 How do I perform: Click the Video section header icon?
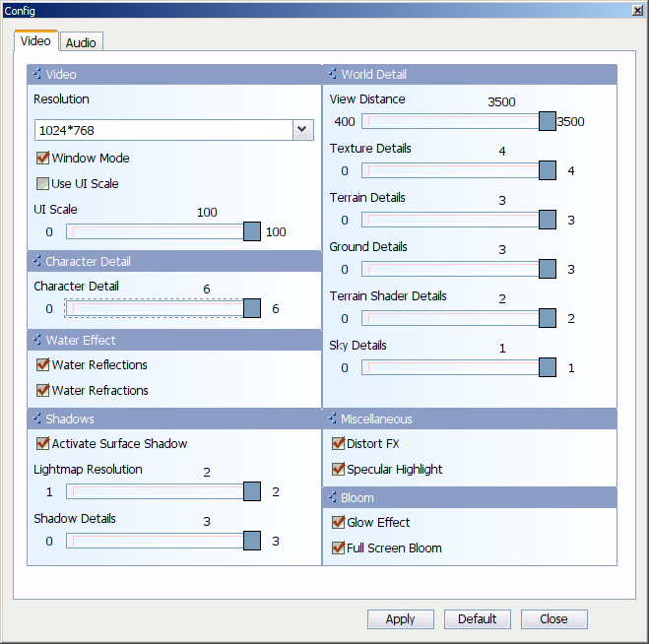click(x=37, y=74)
